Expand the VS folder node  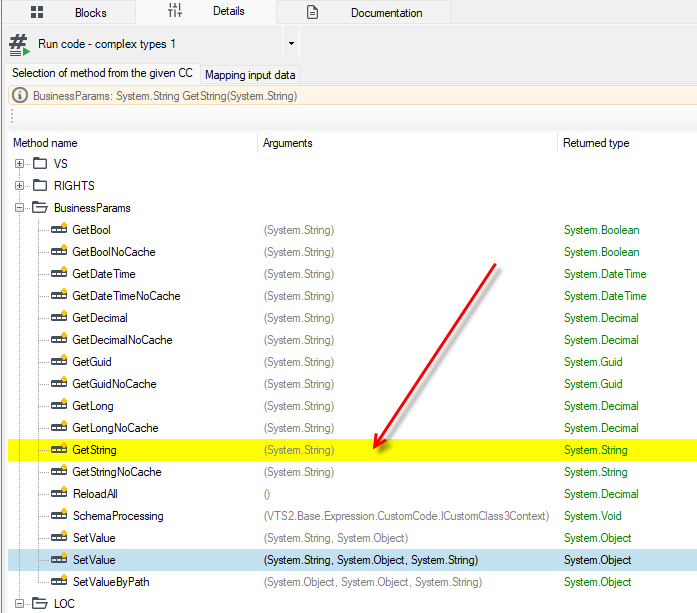19,164
